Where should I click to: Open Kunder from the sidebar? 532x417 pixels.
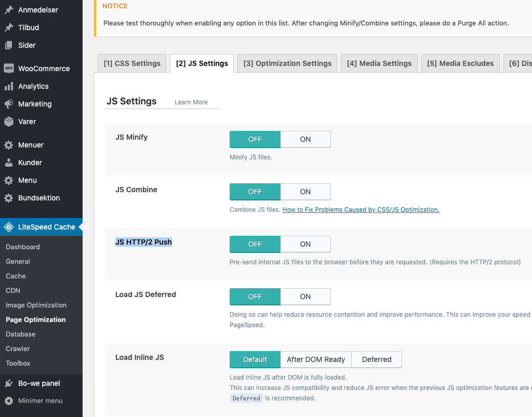30,163
